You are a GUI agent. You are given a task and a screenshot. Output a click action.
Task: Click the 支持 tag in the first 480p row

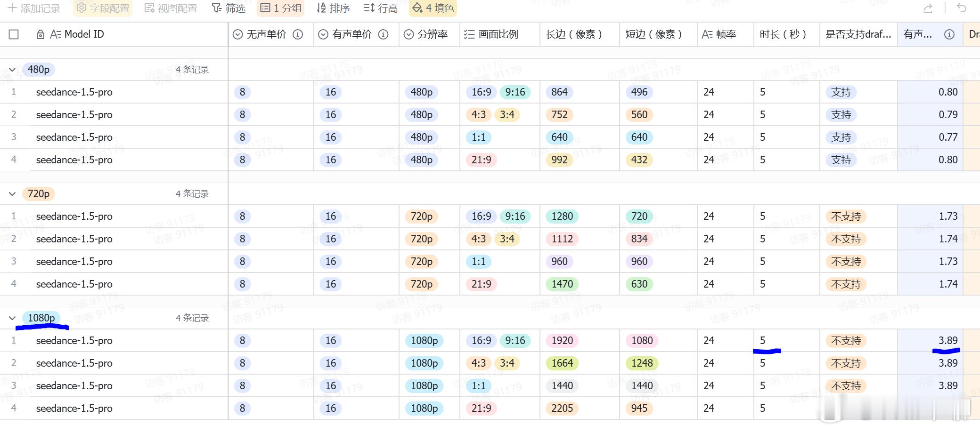point(842,92)
